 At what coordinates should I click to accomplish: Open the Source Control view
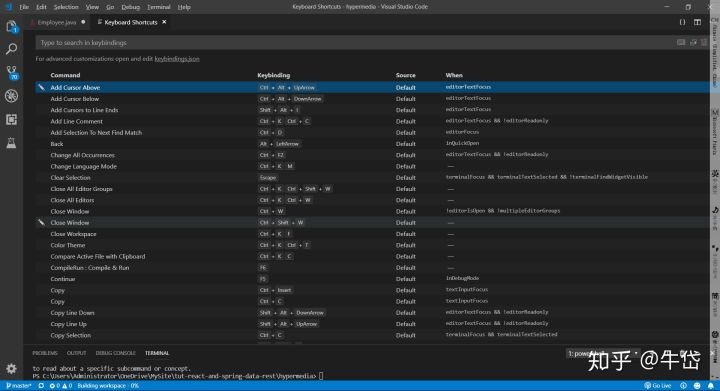tap(11, 72)
